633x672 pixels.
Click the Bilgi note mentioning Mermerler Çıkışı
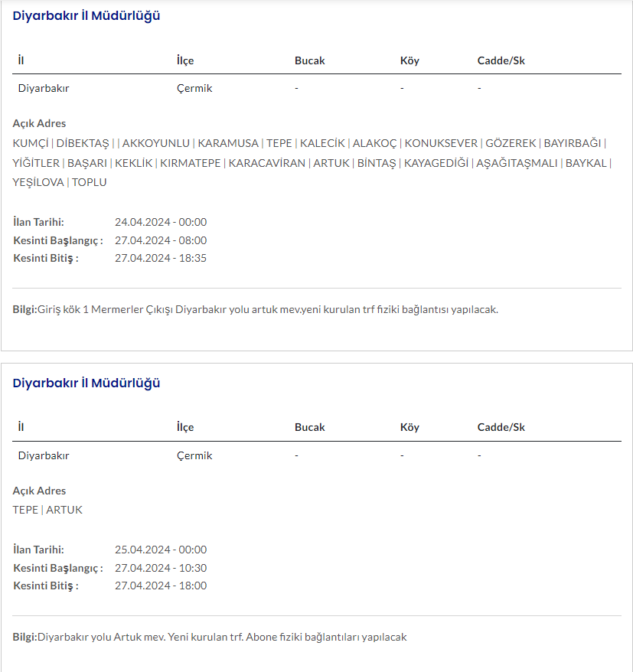(x=256, y=310)
